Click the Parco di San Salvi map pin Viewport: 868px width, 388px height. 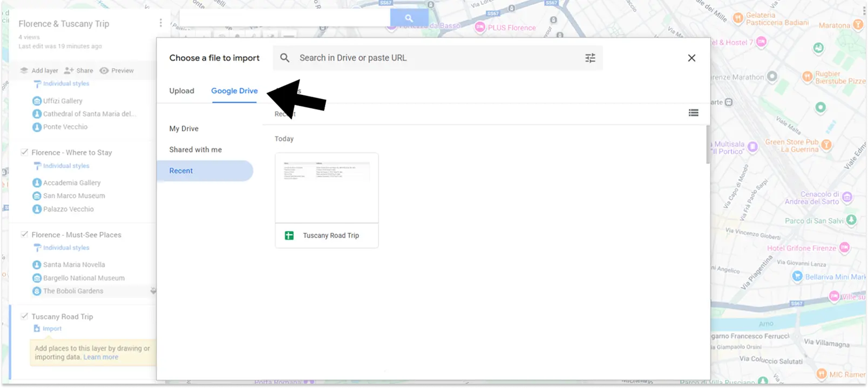click(x=851, y=220)
